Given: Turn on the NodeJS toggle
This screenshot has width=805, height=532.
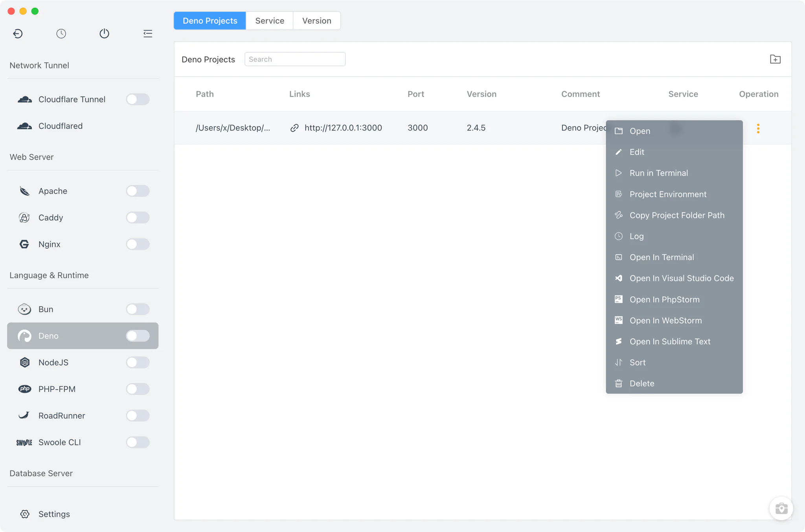Looking at the screenshot, I should coord(138,362).
